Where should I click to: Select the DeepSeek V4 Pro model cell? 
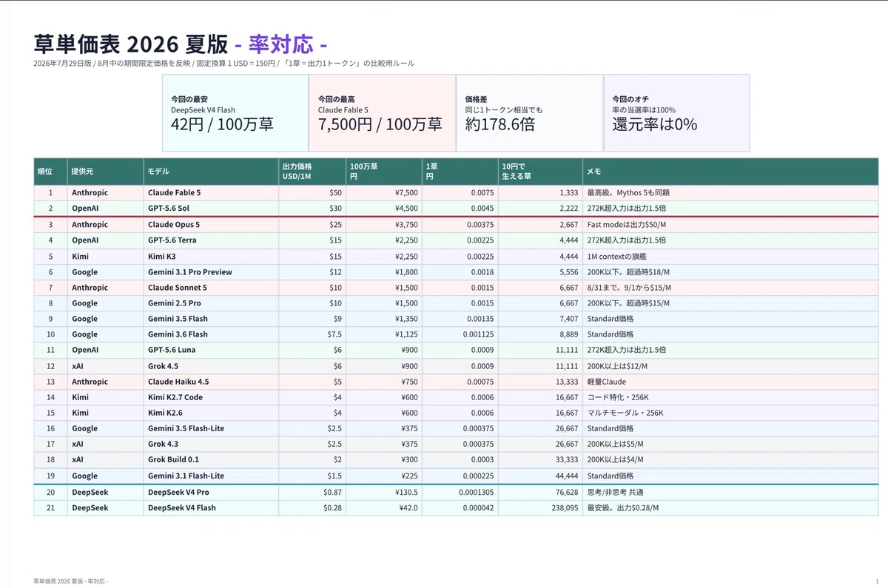[211, 492]
